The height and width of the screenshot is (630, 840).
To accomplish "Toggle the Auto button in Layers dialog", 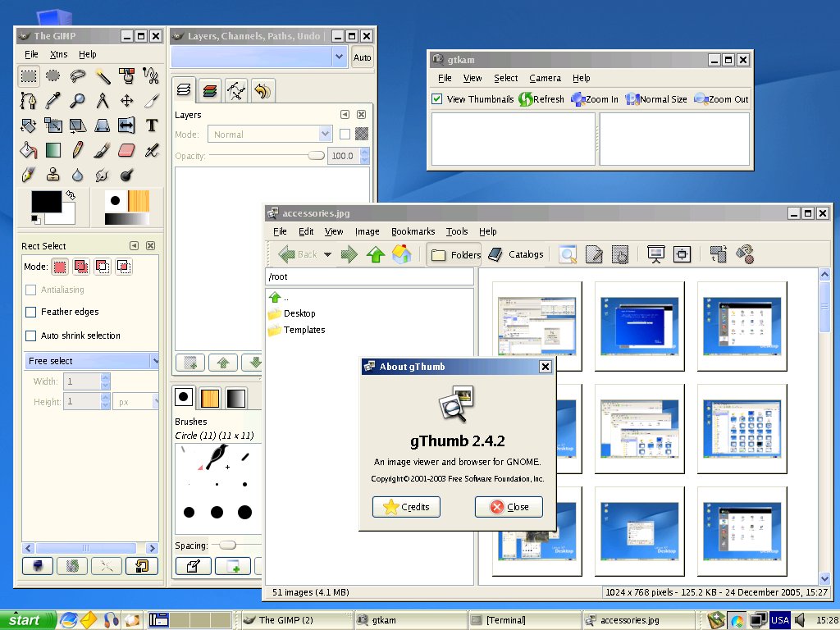I will pos(362,57).
